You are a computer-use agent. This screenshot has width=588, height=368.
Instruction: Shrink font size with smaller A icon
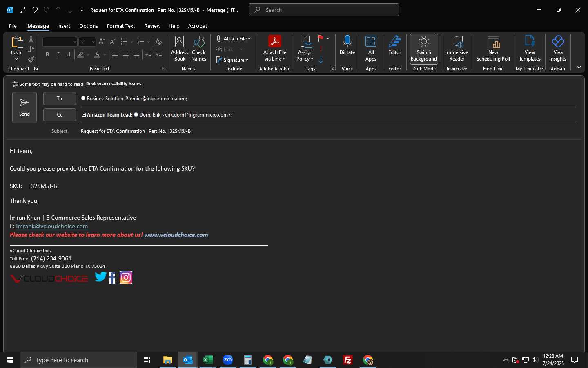[112, 41]
